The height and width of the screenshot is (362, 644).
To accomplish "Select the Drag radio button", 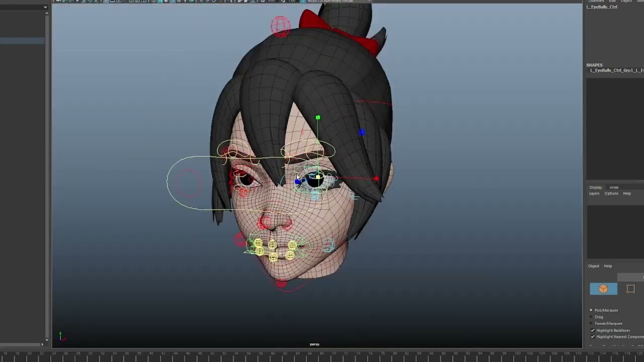I will [x=591, y=317].
